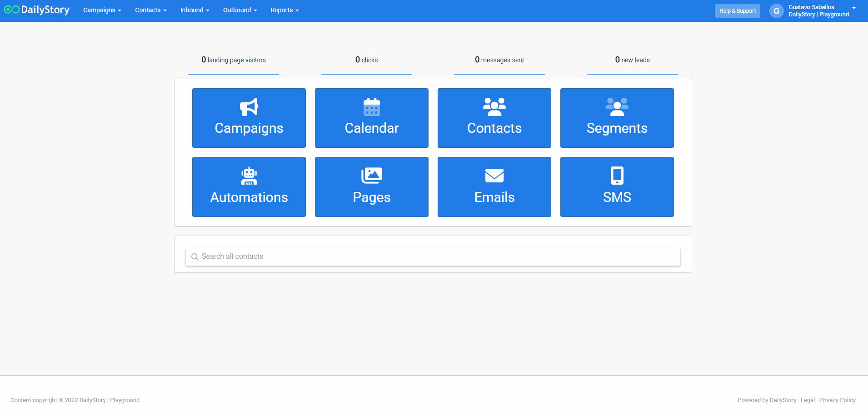The width and height of the screenshot is (868, 413).
Task: Open Contacts via its people icon
Action: [x=494, y=107]
